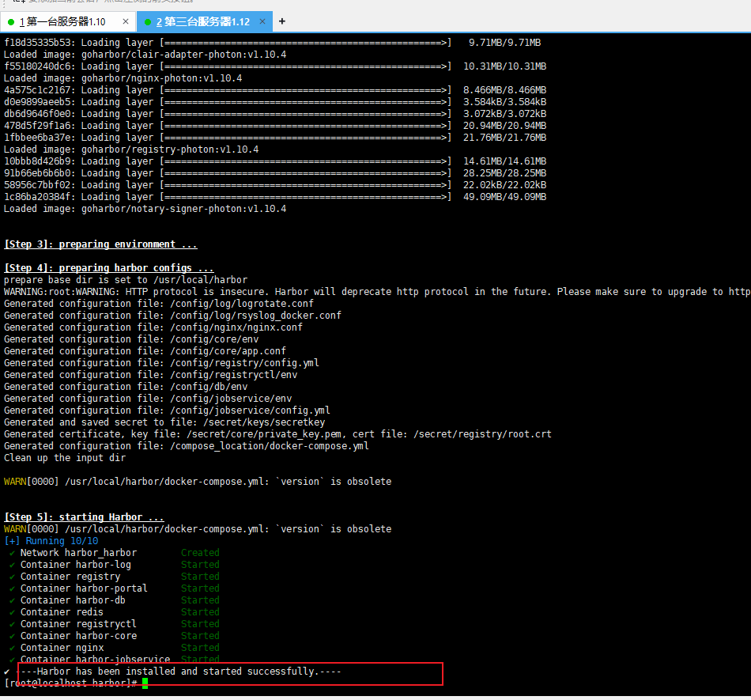Click line 'Loaded image: goharbor/clair-adapter-photon:v1.10.4'
Viewport: 751px width, 700px height.
pos(145,55)
